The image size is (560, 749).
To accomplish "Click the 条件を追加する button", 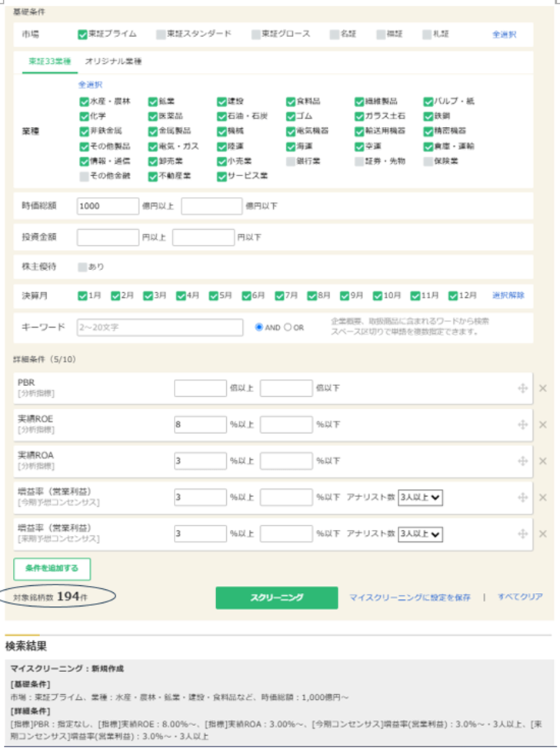I will click(52, 568).
